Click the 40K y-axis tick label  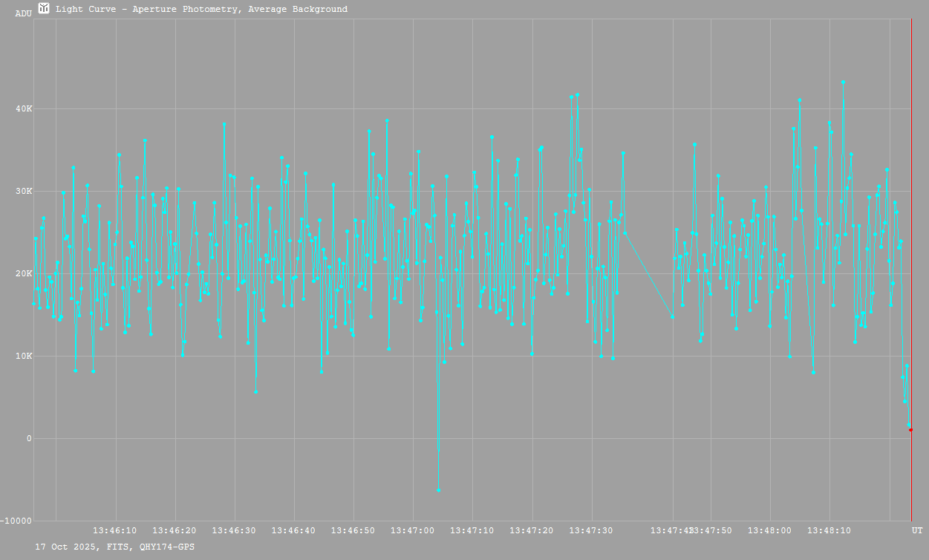pos(24,109)
